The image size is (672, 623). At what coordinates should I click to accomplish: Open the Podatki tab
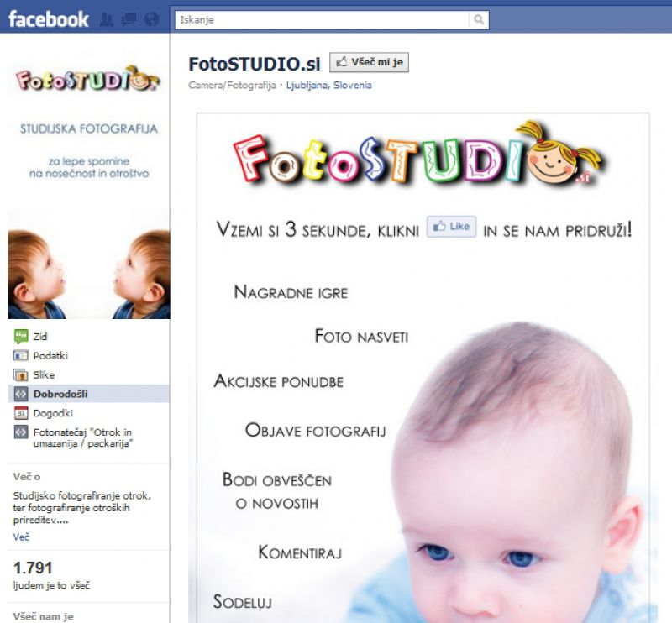point(50,356)
